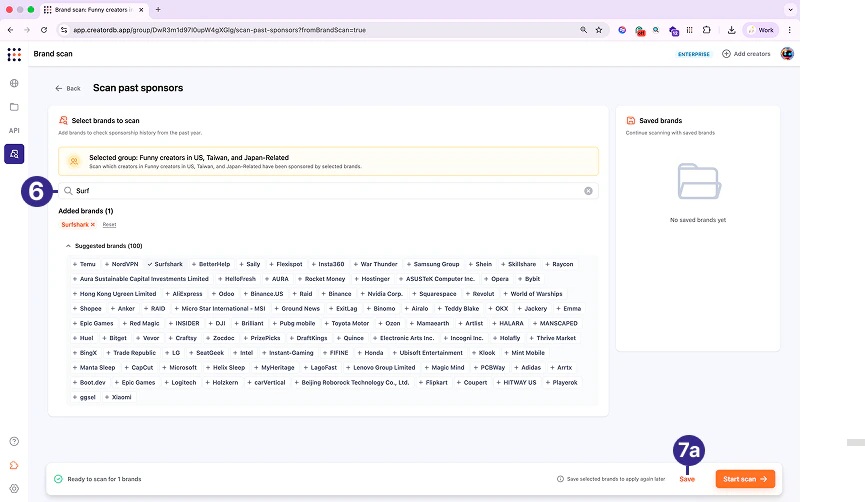Add Thrive Market brand chip
865x502 pixels.
click(x=552, y=338)
